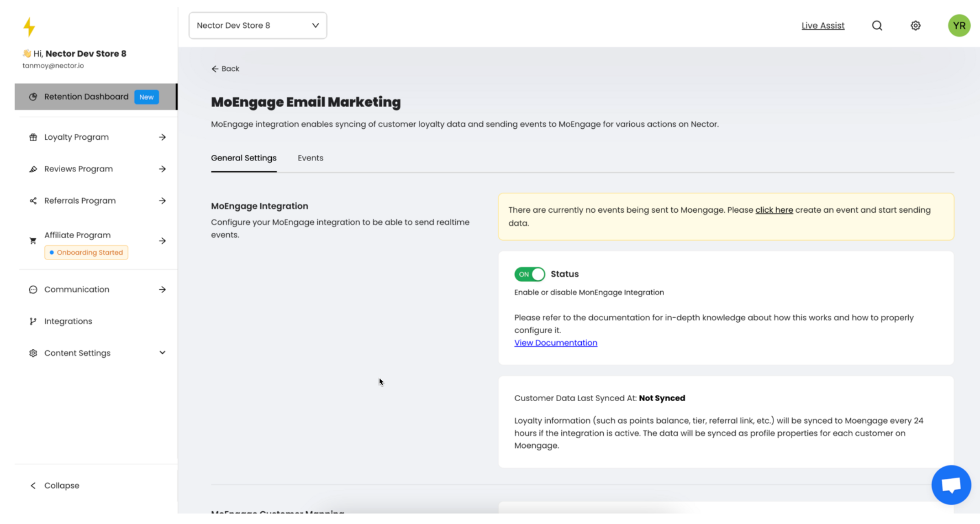
Task: Expand Loyalty Program with its arrow
Action: pos(162,137)
